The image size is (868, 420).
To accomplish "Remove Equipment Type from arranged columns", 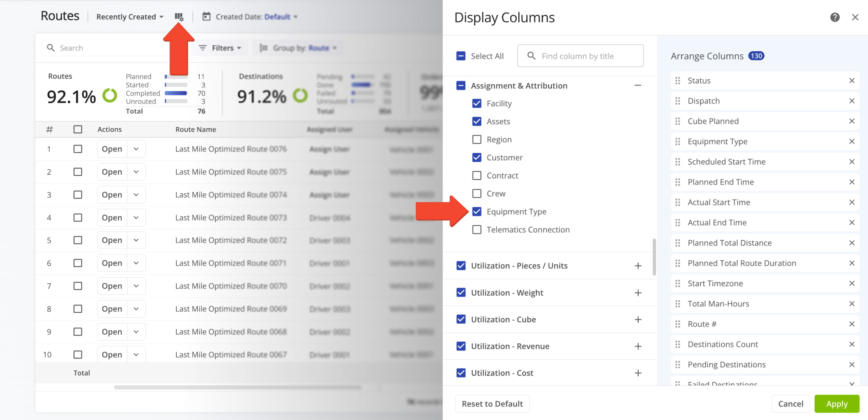I will click(x=852, y=141).
